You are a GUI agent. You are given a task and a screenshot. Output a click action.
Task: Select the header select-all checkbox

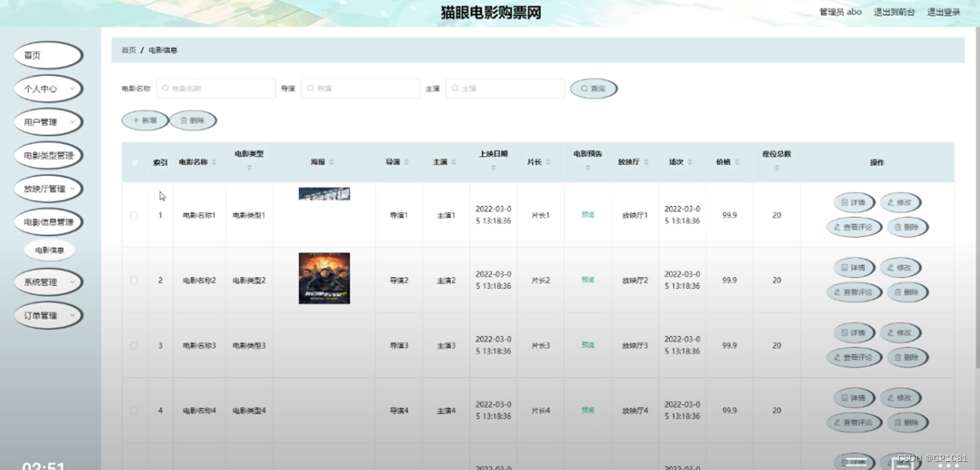(x=135, y=163)
